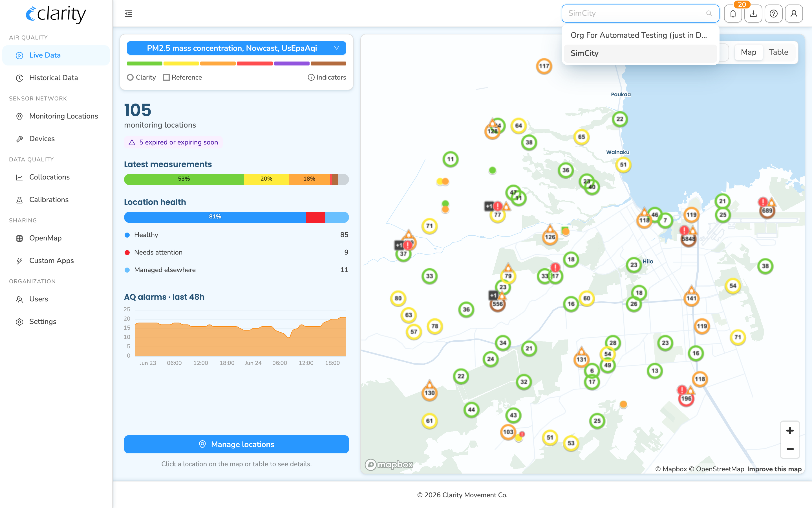
Task: Open Collocations page
Action: (56, 177)
